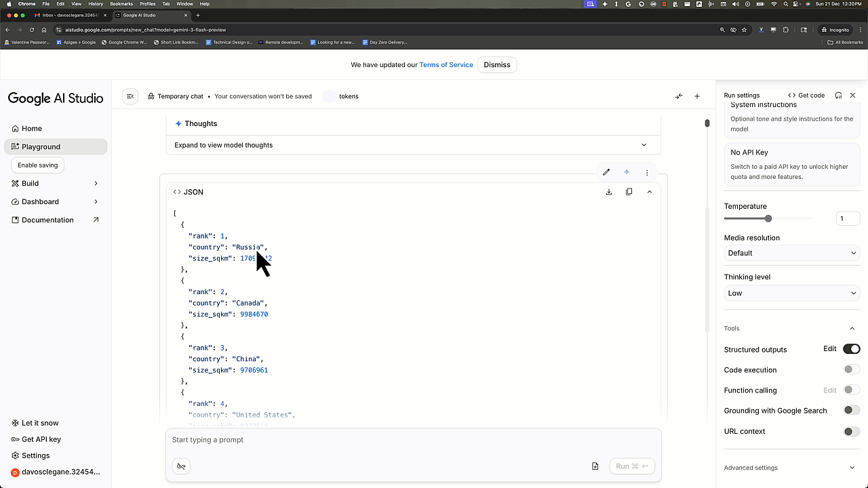
Task: Open a new browser tab
Action: 198,15
